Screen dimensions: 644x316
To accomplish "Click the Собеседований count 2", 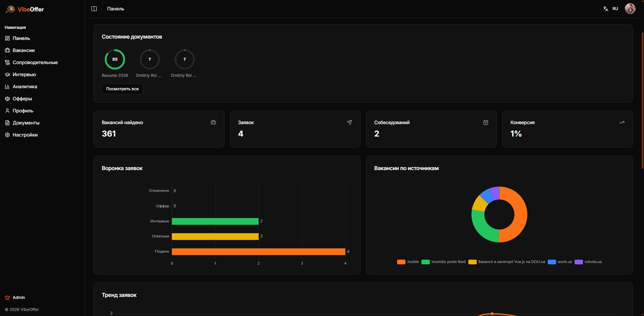I will tap(377, 134).
